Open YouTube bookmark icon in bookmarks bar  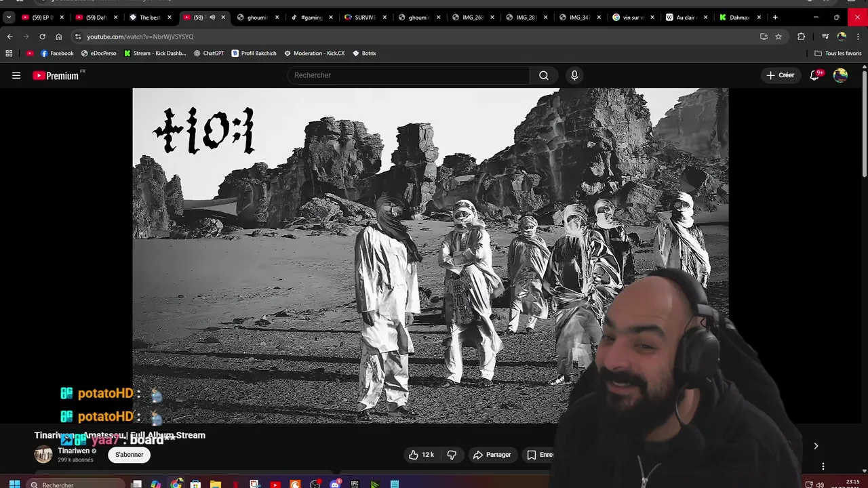coord(30,53)
